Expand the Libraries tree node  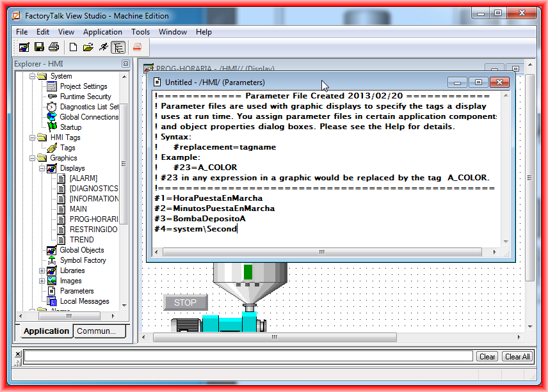coord(42,270)
